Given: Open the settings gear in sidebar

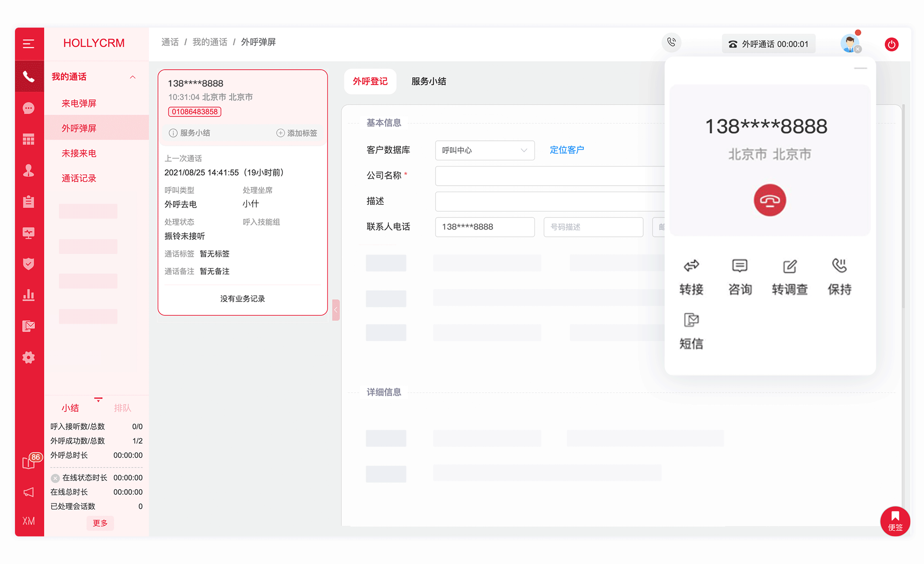Looking at the screenshot, I should pyautogui.click(x=29, y=357).
